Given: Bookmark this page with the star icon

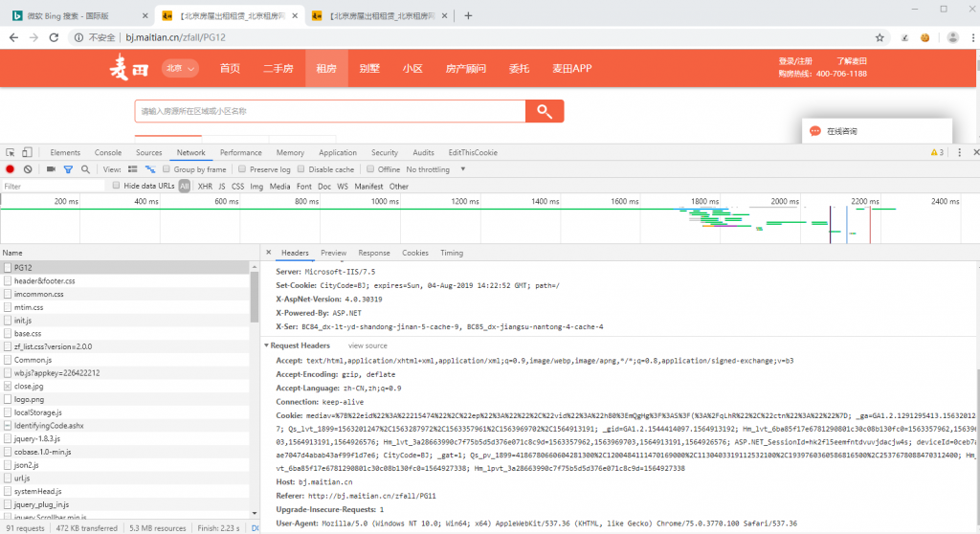Looking at the screenshot, I should [904, 37].
